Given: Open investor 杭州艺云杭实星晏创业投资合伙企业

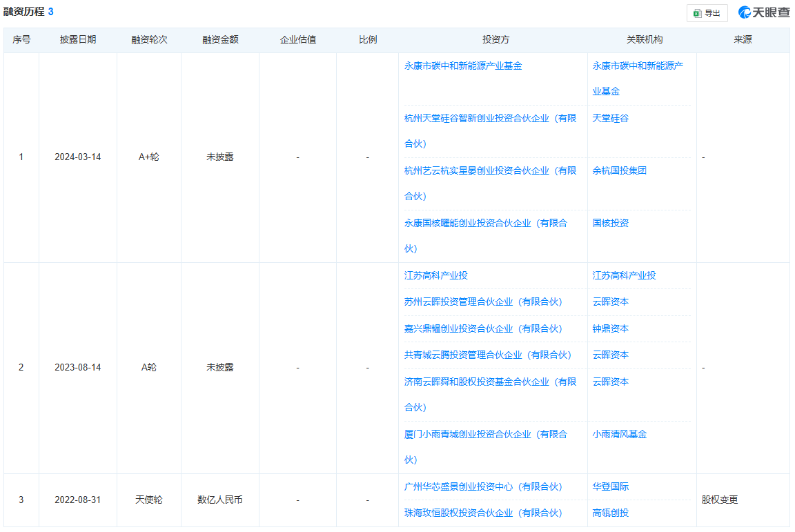Looking at the screenshot, I should point(491,183).
